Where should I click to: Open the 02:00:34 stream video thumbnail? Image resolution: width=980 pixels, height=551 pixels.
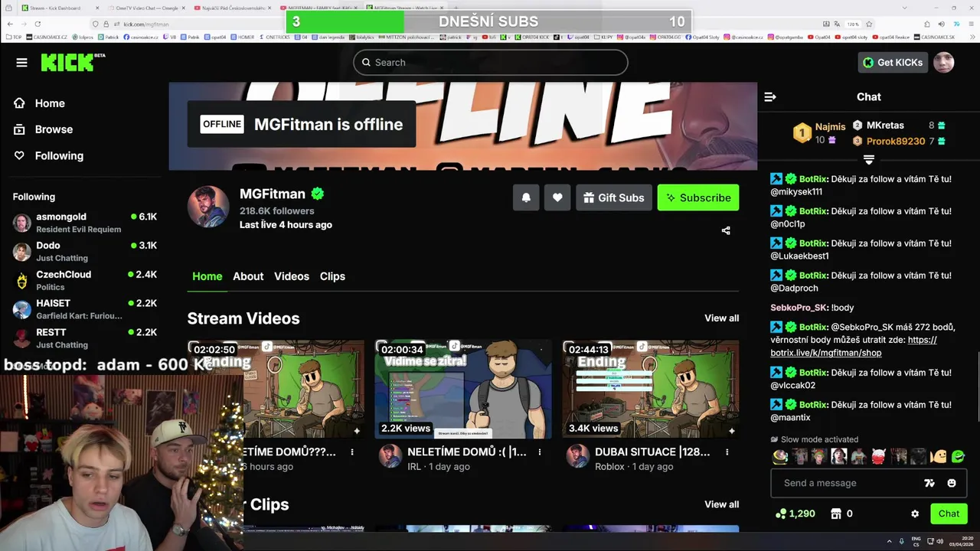[463, 389]
